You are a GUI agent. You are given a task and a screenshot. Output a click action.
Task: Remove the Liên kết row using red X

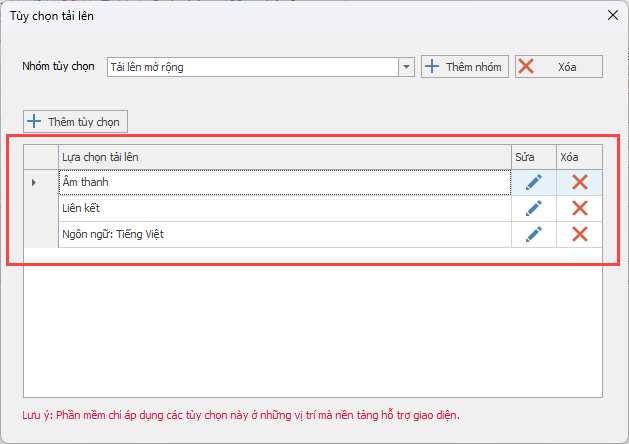click(x=579, y=208)
